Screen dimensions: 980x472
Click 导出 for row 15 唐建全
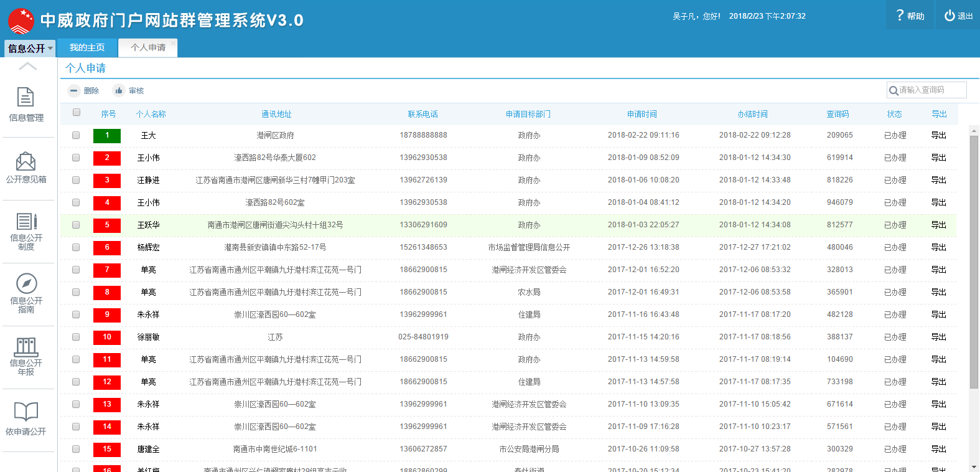click(938, 449)
